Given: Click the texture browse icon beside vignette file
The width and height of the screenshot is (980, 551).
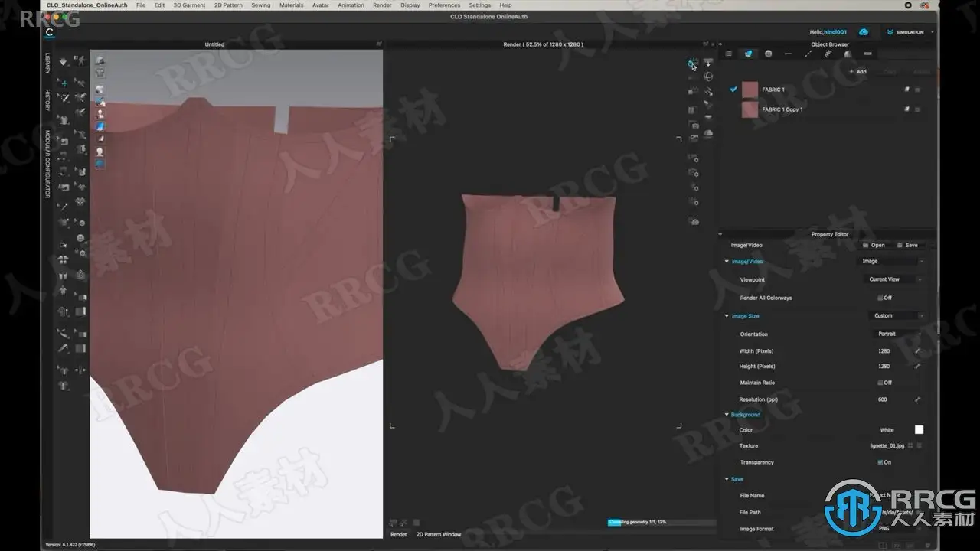Looking at the screenshot, I should 910,445.
